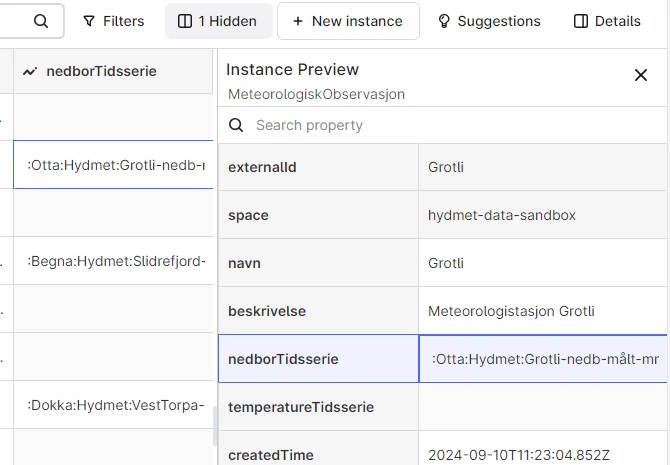
Task: Toggle the Details side panel
Action: (x=607, y=21)
